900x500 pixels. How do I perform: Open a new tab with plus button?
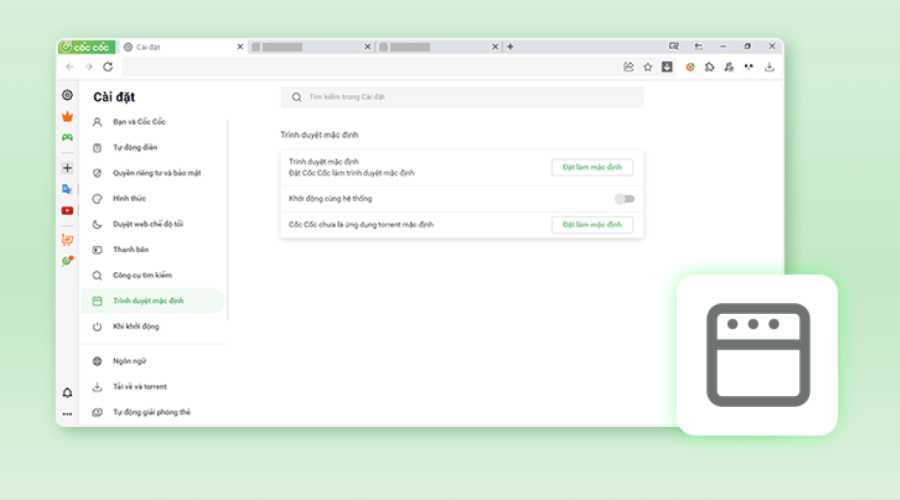(x=510, y=46)
